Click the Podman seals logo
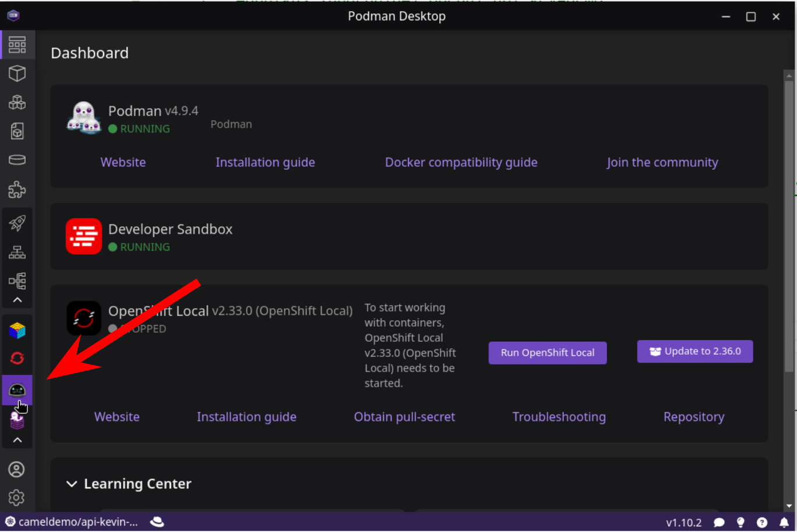The width and height of the screenshot is (797, 532). pyautogui.click(x=84, y=118)
